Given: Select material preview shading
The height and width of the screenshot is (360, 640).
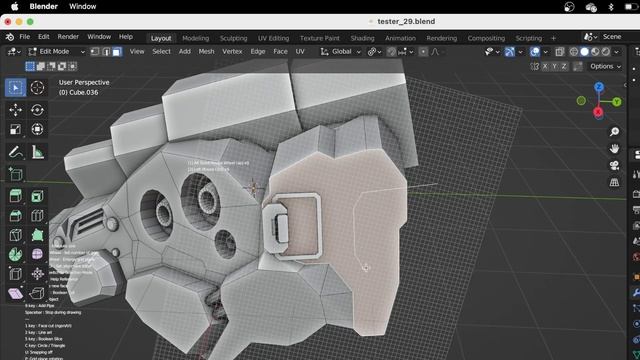Looking at the screenshot, I should coord(595,52).
